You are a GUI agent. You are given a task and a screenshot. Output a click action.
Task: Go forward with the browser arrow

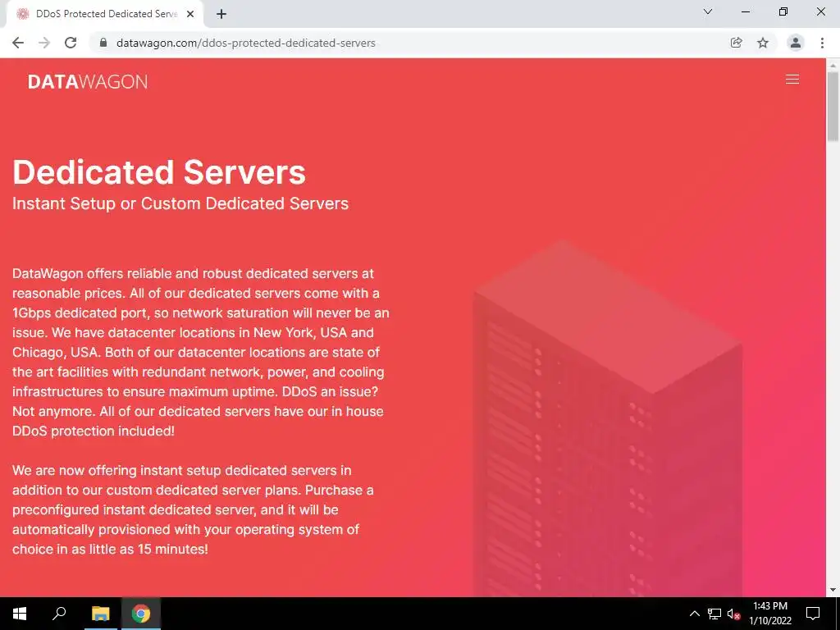(44, 43)
